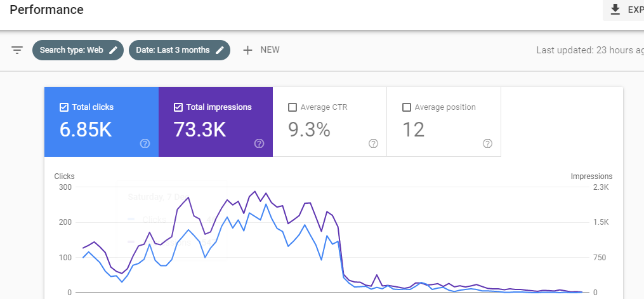Click the Clicks axis label
Viewport: 644px width, 299px height.
[65, 176]
